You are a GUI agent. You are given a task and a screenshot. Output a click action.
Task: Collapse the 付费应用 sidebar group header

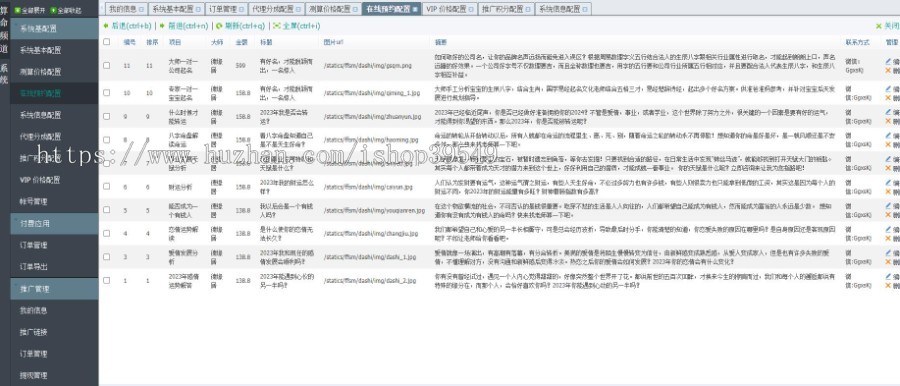(x=55, y=223)
